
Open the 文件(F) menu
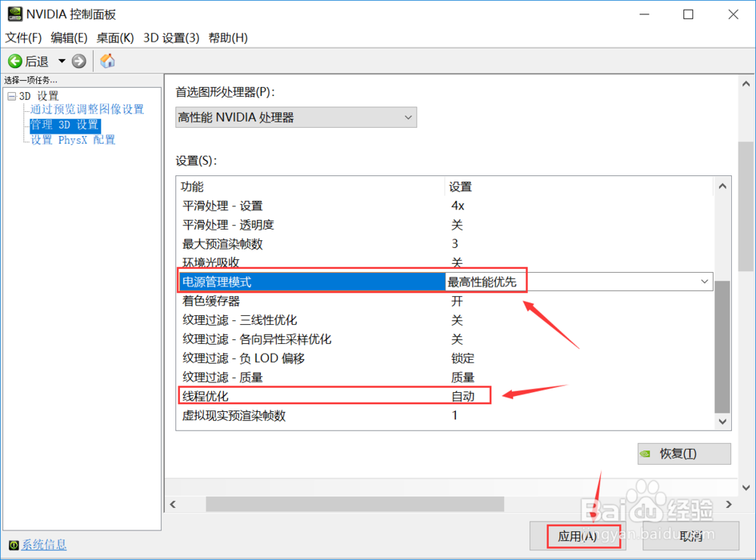[x=23, y=38]
